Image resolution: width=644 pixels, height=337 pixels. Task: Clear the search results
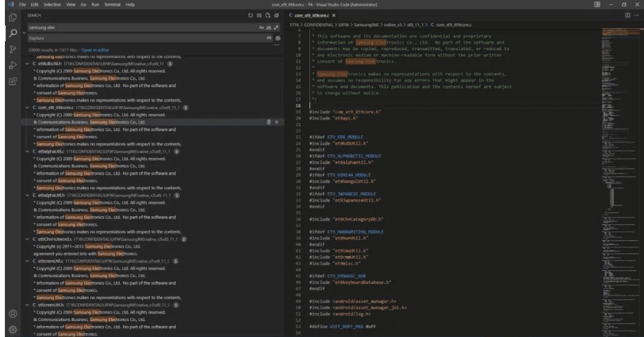pos(259,15)
